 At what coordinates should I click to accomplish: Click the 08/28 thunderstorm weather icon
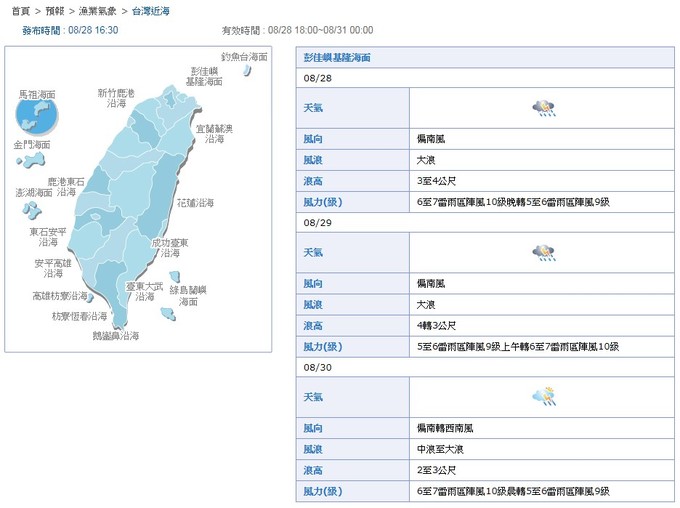tap(543, 107)
